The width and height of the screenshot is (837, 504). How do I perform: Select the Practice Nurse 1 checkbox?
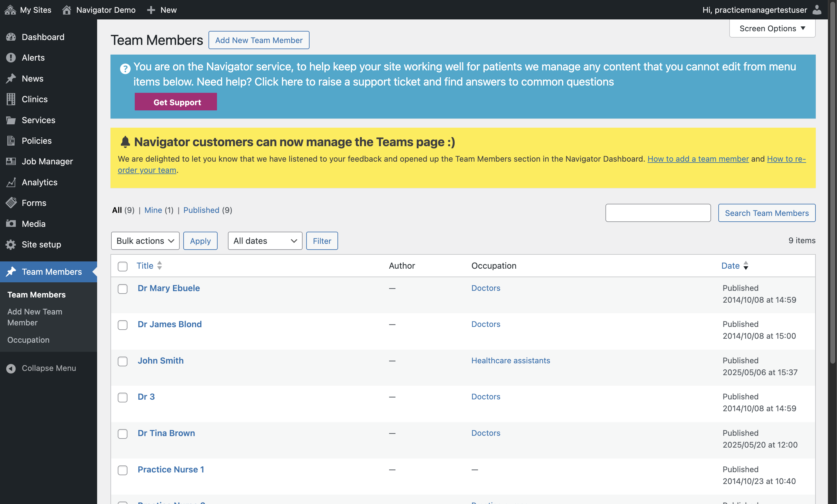click(123, 470)
